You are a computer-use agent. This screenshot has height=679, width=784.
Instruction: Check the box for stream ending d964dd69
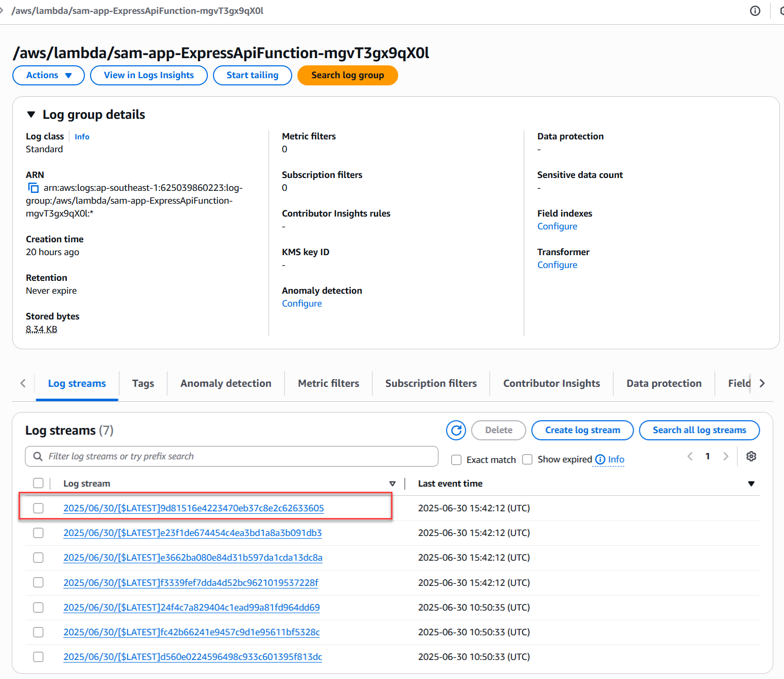[38, 607]
